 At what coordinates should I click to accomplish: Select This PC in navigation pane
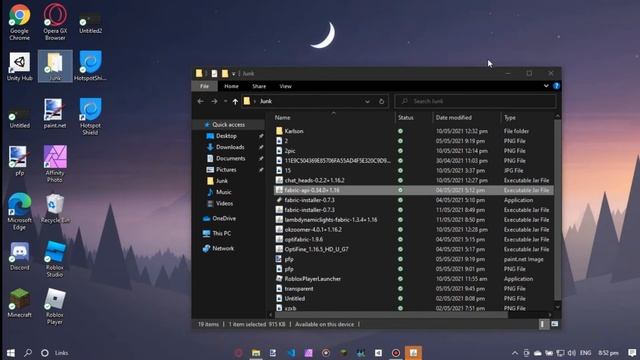pos(221,233)
